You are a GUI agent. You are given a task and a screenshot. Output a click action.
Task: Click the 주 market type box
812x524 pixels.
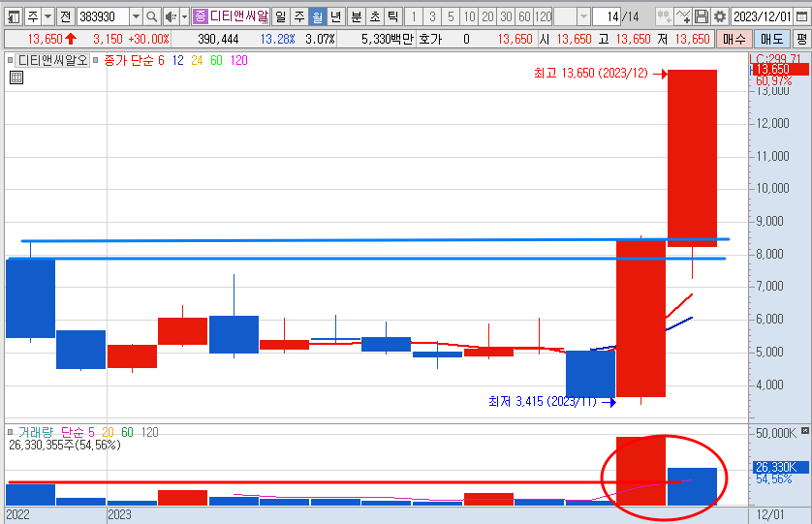point(33,17)
